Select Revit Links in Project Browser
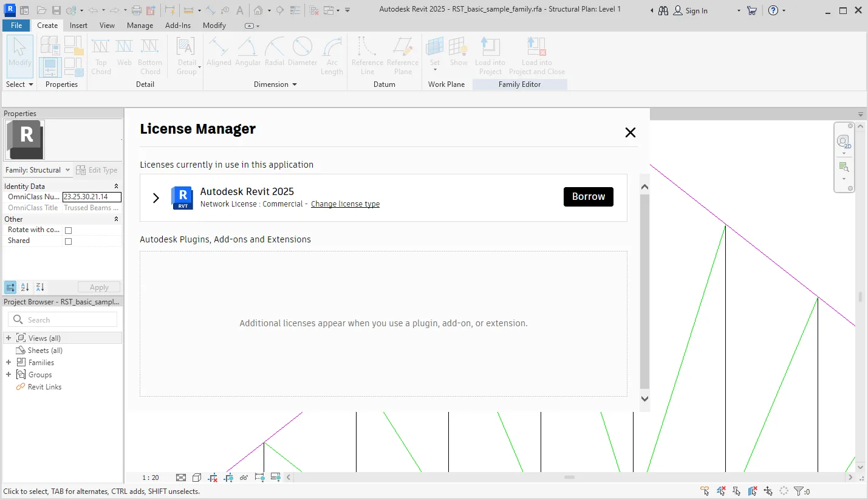The height and width of the screenshot is (500, 868). point(44,387)
